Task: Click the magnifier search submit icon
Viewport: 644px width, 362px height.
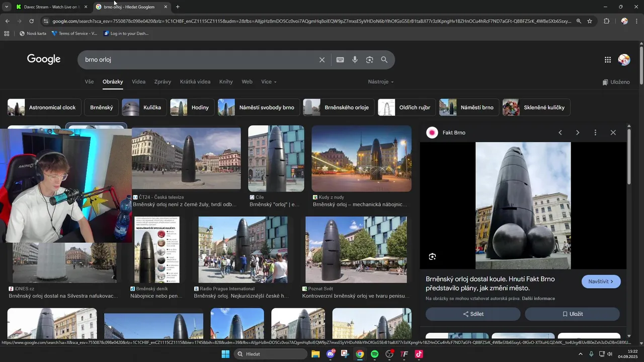Action: (384, 60)
